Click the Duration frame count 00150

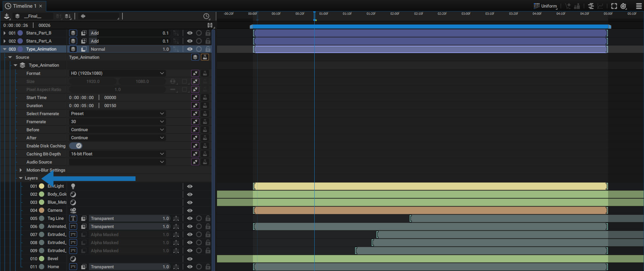pos(110,105)
